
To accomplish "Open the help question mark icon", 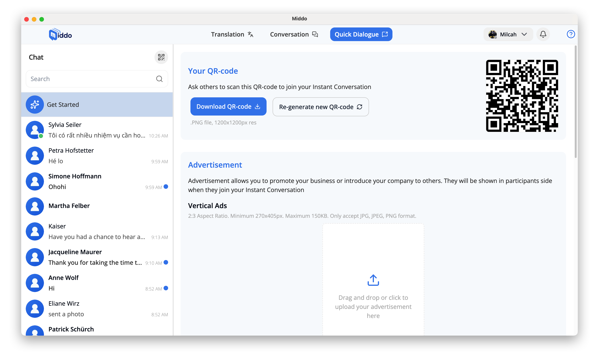I will click(571, 34).
